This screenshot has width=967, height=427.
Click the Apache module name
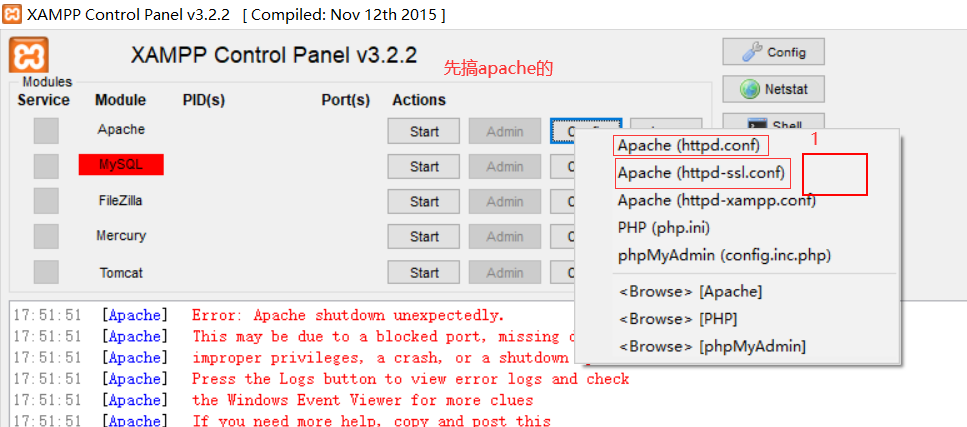(121, 130)
